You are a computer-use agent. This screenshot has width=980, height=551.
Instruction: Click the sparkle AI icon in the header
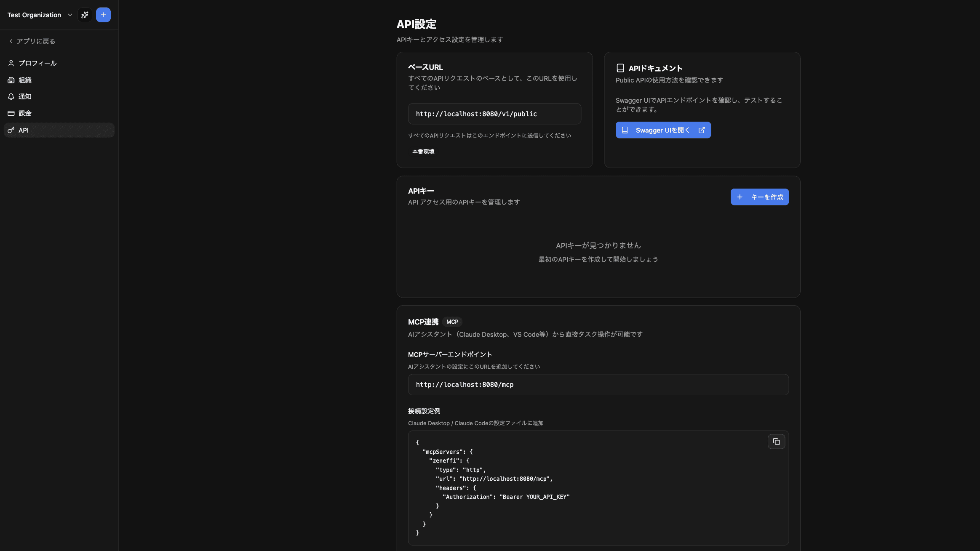coord(85,15)
